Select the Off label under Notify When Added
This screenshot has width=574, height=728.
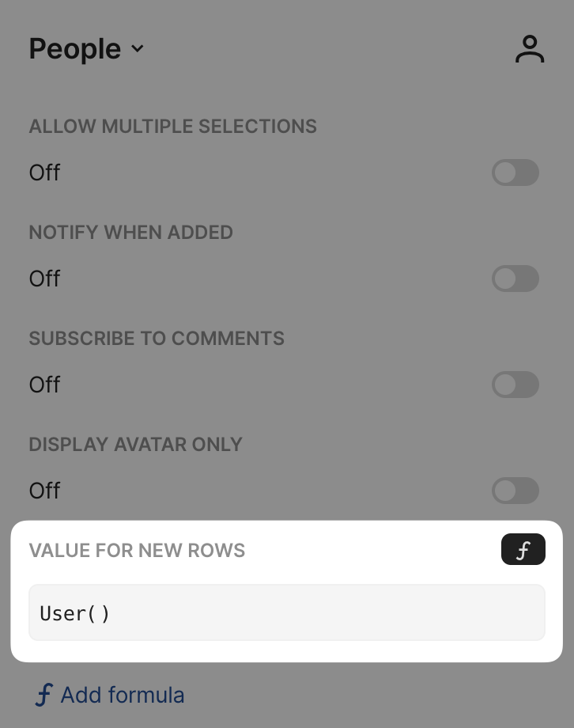click(x=44, y=279)
